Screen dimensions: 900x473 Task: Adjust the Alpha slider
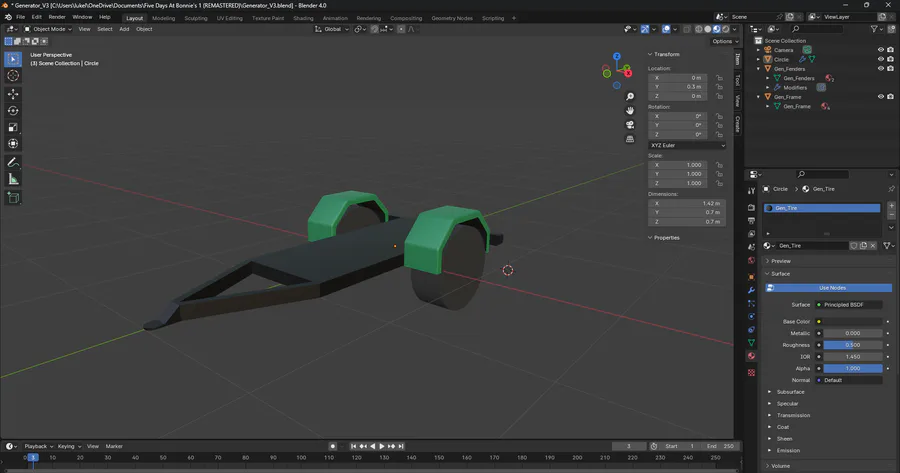[x=853, y=369]
